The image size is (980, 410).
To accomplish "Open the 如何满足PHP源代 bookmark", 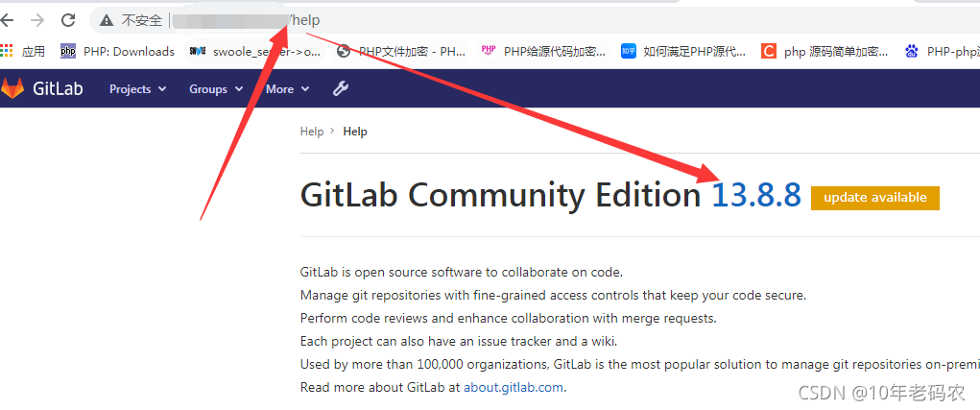I will 683,52.
